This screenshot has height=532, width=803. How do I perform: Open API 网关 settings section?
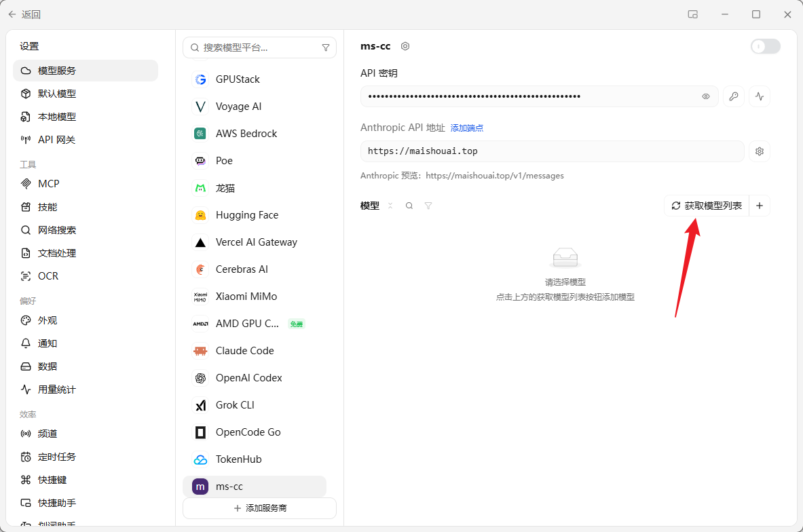click(86, 140)
